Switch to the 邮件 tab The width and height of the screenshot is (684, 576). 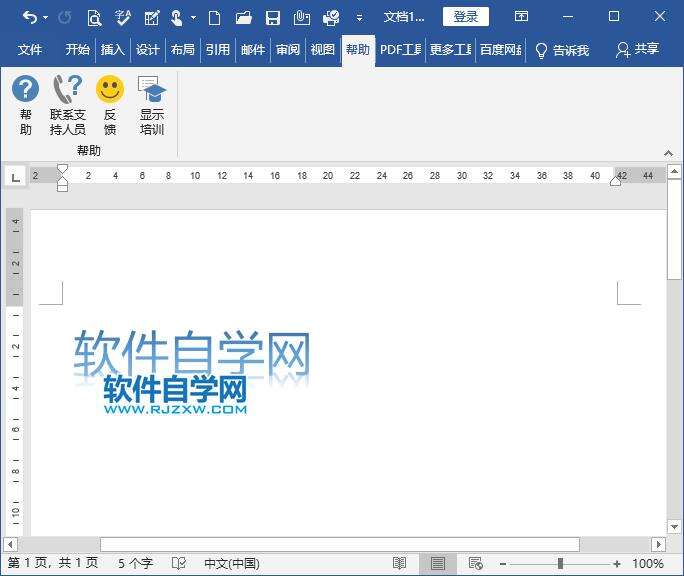[253, 49]
